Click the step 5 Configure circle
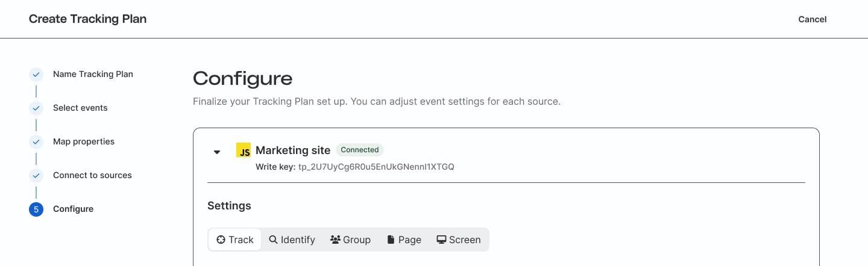The height and width of the screenshot is (266, 868). pos(36,209)
